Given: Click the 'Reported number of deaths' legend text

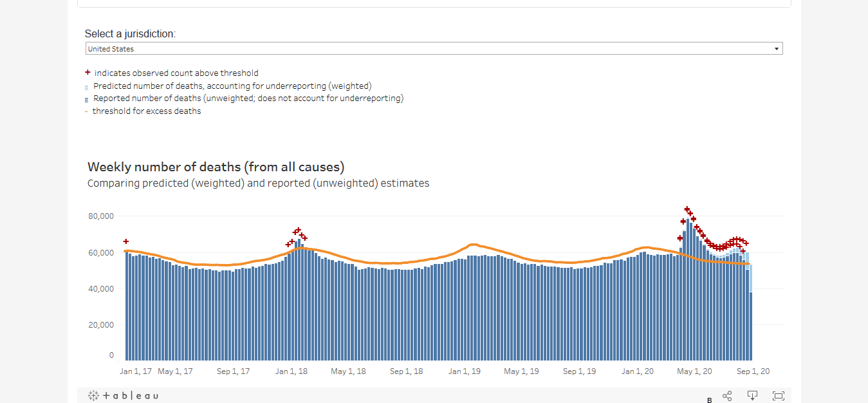Looking at the screenshot, I should 248,98.
